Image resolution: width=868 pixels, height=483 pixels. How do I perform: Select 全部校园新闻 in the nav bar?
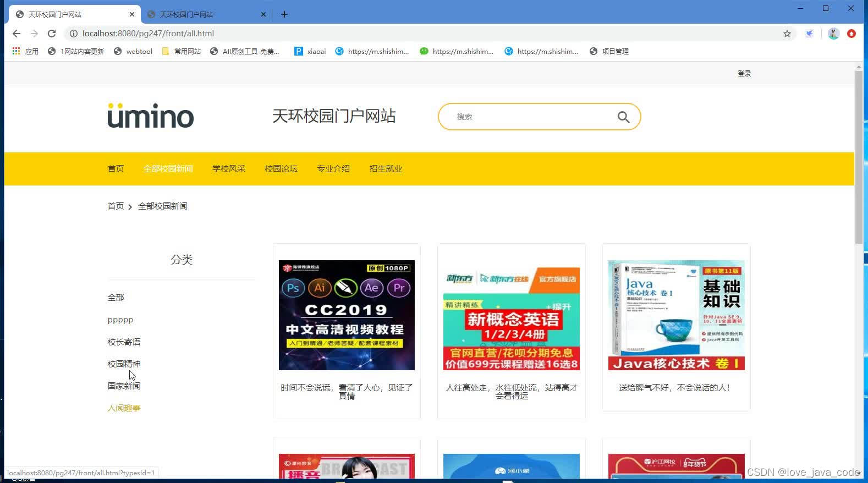(168, 168)
